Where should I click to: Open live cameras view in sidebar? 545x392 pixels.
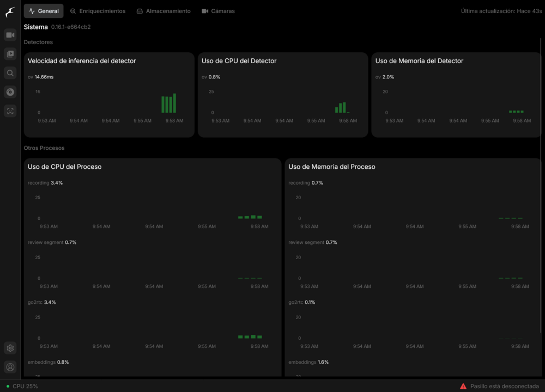pos(10,35)
